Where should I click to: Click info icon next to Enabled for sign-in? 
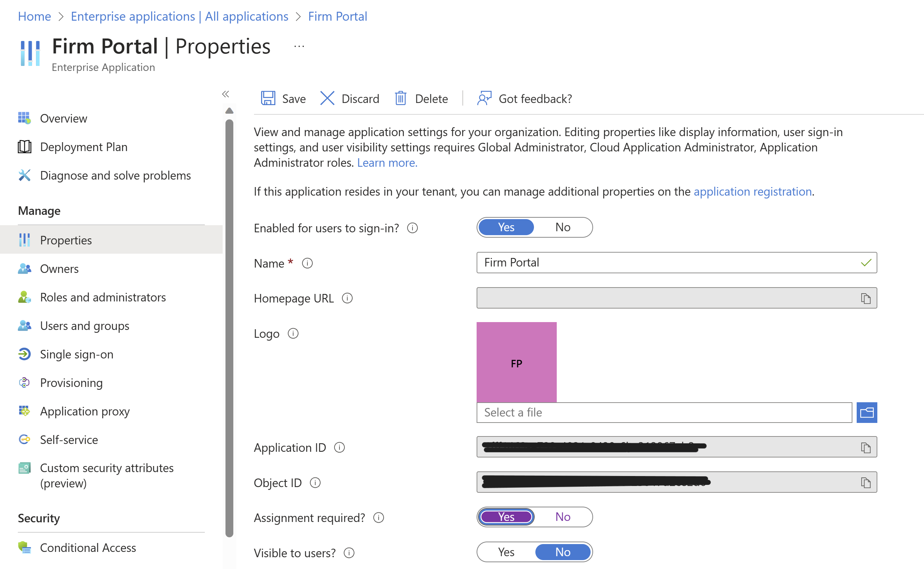[412, 228]
